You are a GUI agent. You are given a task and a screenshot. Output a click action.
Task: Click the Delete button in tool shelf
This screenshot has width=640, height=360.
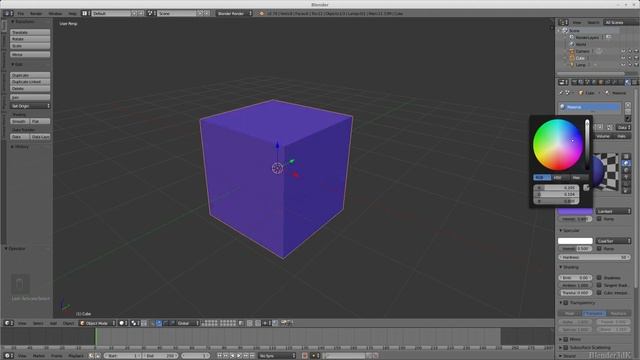[x=30, y=89]
